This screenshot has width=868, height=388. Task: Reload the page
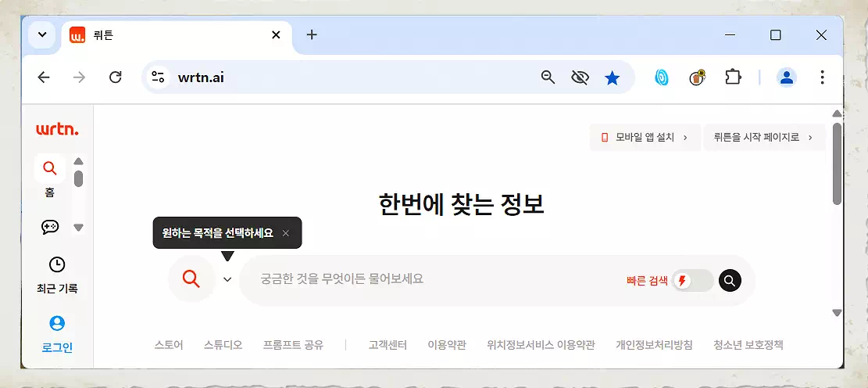click(115, 77)
